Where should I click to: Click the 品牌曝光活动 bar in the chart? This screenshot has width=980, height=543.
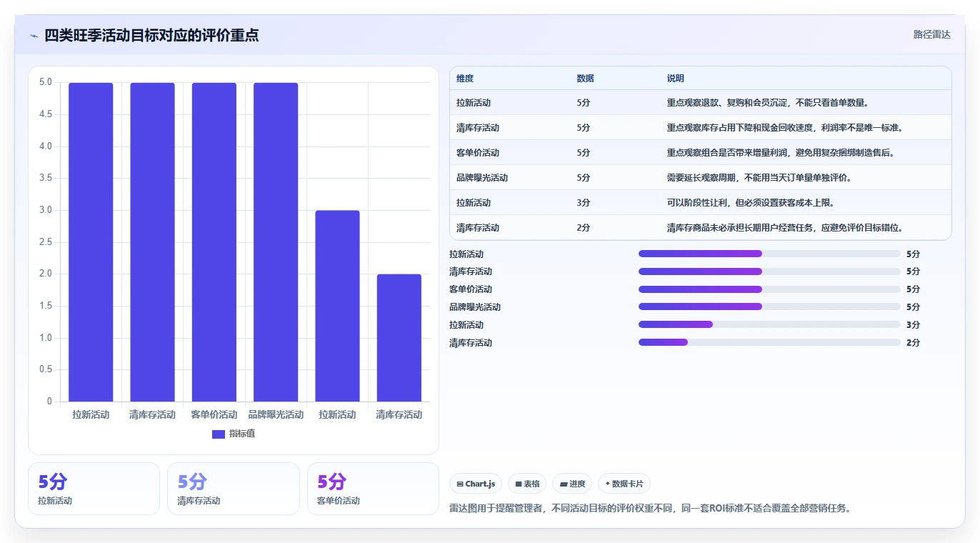pos(276,242)
